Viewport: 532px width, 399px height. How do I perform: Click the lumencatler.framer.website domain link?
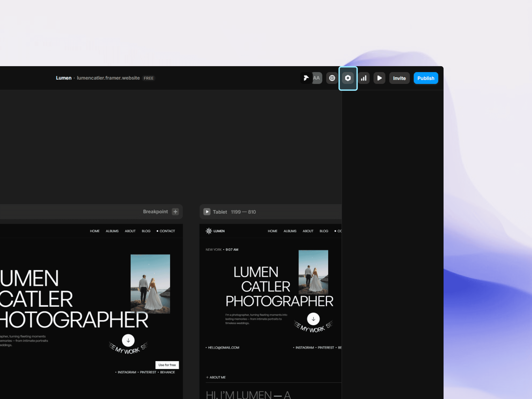108,78
